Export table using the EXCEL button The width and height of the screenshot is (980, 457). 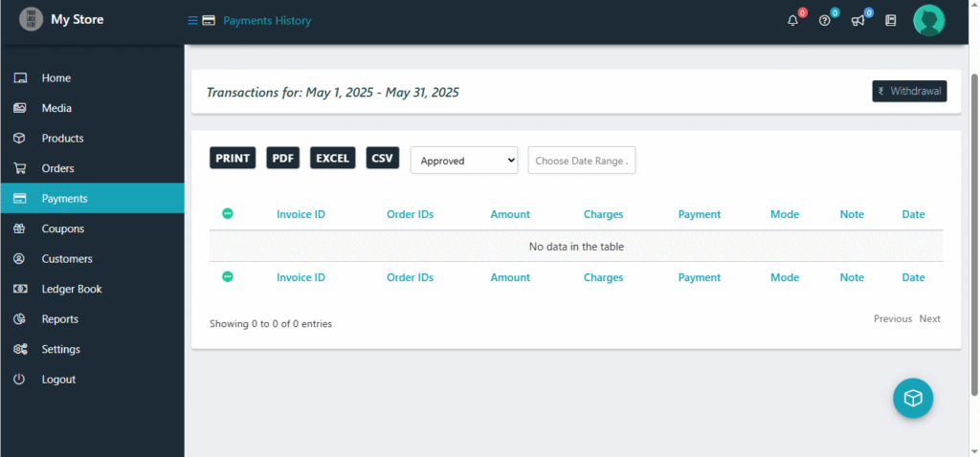click(x=333, y=159)
